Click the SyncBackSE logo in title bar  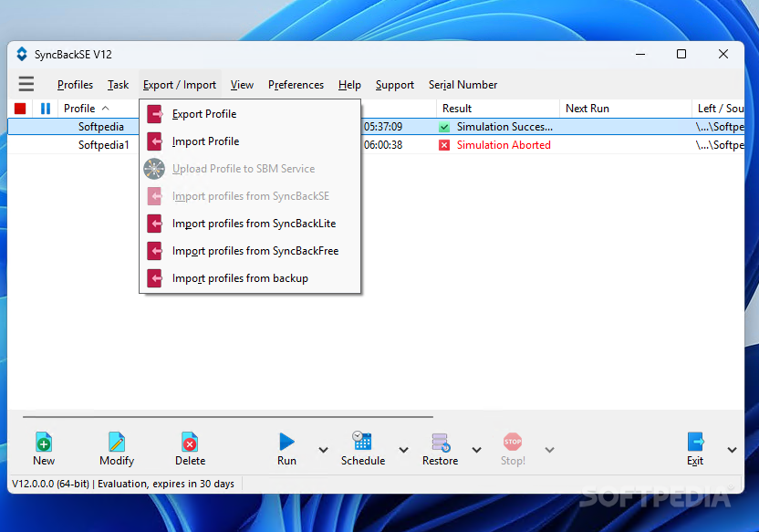click(x=22, y=54)
